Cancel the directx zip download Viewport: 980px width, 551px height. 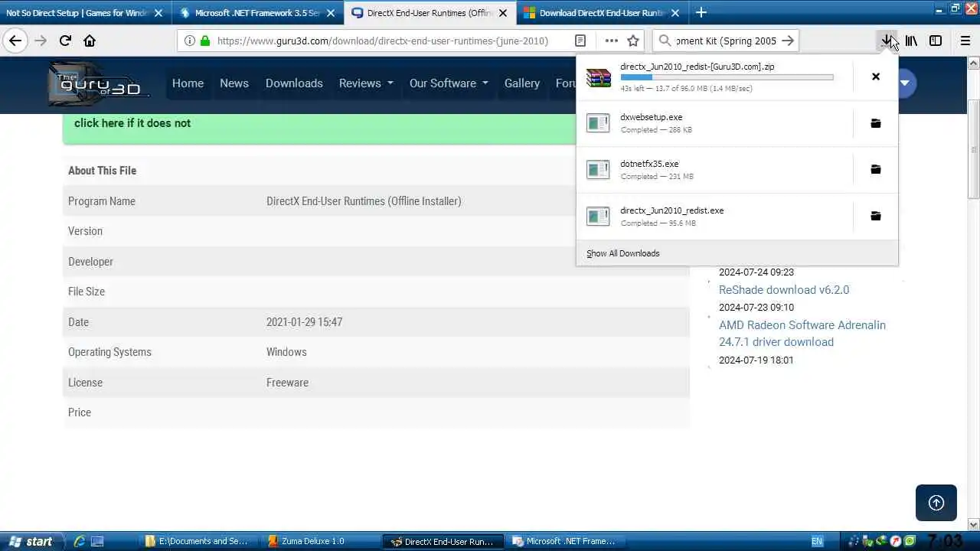pos(876,77)
